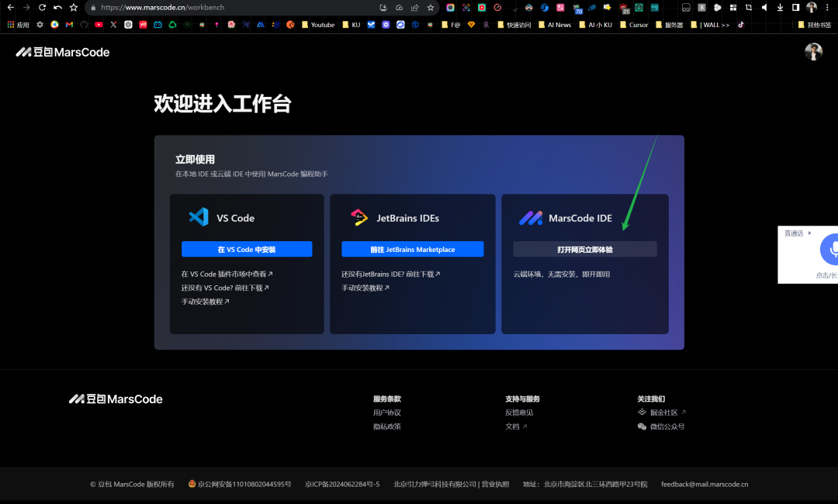Open 还没有 VS Code? 前往下载 link
The height and width of the screenshot is (504, 838).
(x=224, y=288)
